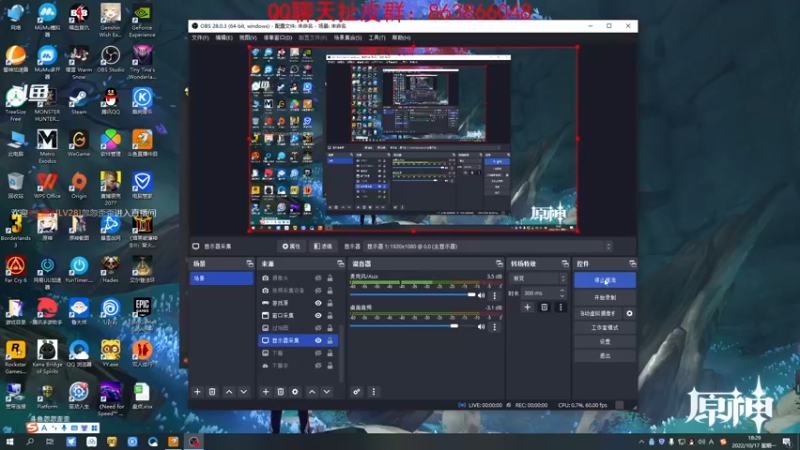Hide the 显示器采集 source with its eye icon
The width and height of the screenshot is (800, 450).
pos(318,340)
